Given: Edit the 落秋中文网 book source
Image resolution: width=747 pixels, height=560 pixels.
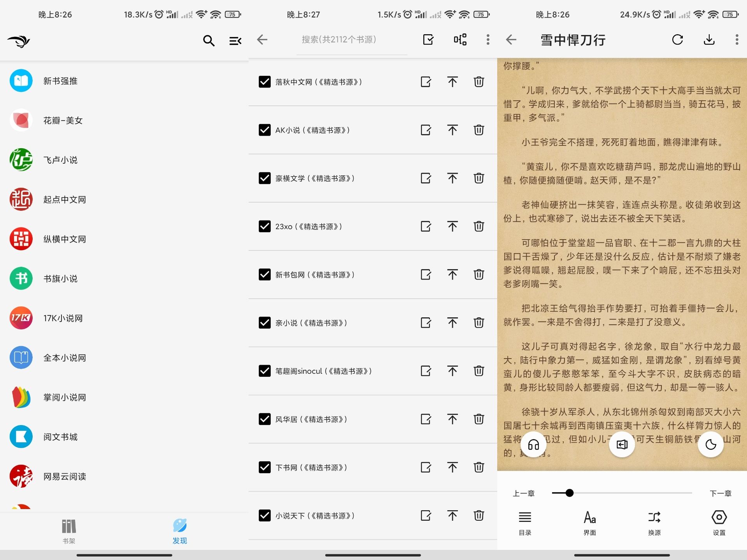Looking at the screenshot, I should (426, 82).
